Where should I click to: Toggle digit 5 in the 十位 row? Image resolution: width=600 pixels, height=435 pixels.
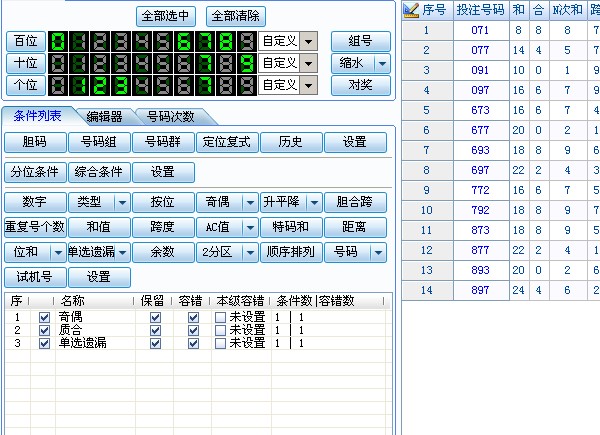pyautogui.click(x=163, y=64)
